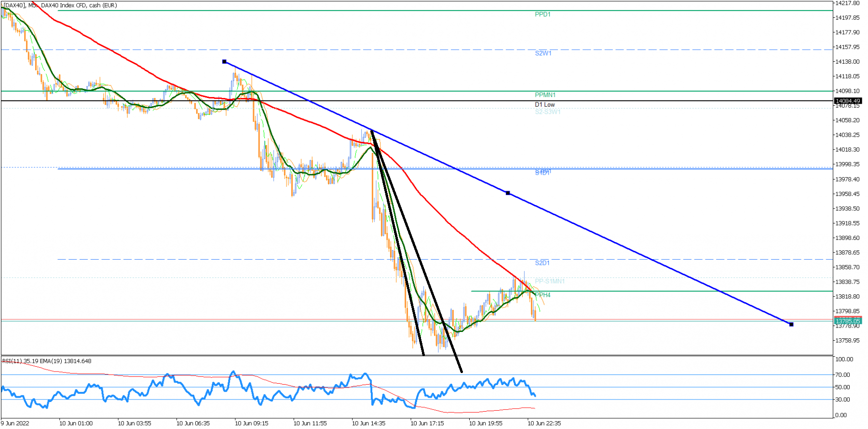Click the RSI 0.00 scale value

click(841, 415)
